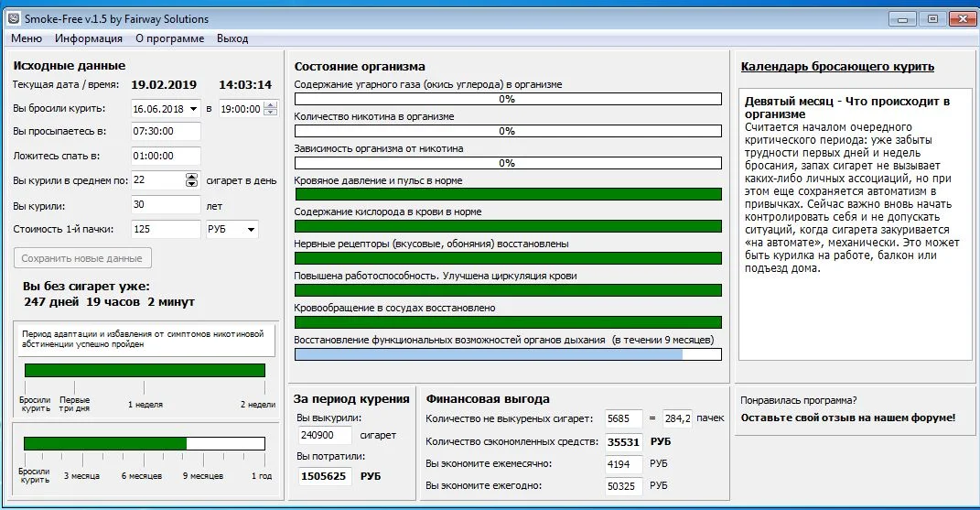Screen dimensions: 980x510
Task: Focus the years smoked field showing 30
Action: point(166,205)
